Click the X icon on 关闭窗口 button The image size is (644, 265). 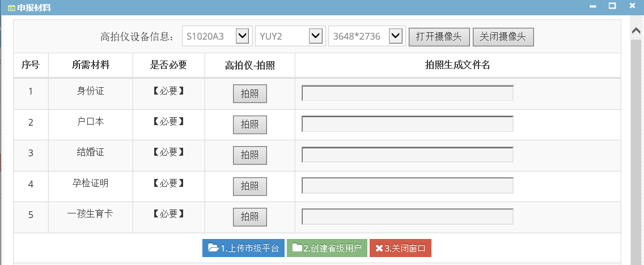click(x=379, y=248)
